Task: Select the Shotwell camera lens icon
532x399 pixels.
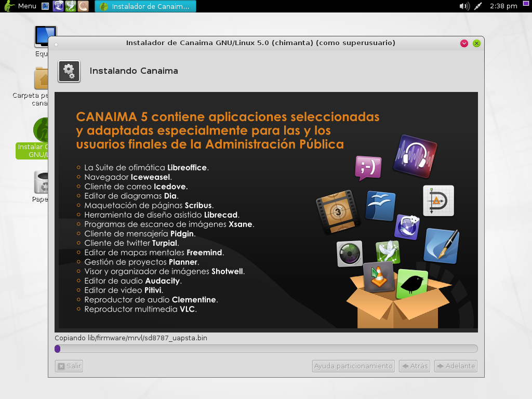Action: pyautogui.click(x=349, y=254)
